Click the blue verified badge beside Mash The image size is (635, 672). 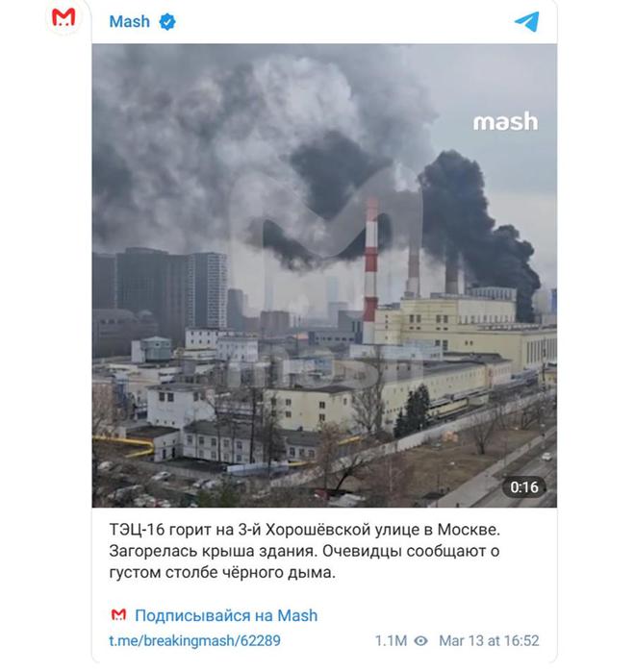(166, 22)
